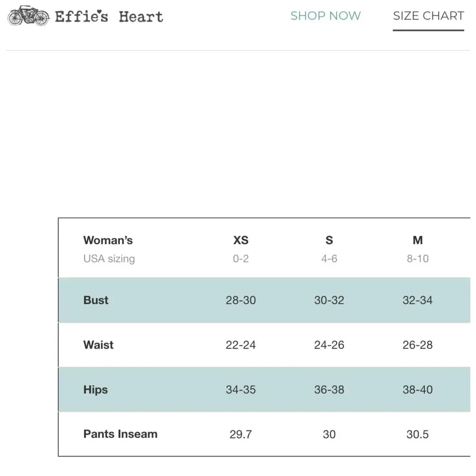Select the XS column header
Viewport: 476px width, 476px height.
(x=241, y=240)
